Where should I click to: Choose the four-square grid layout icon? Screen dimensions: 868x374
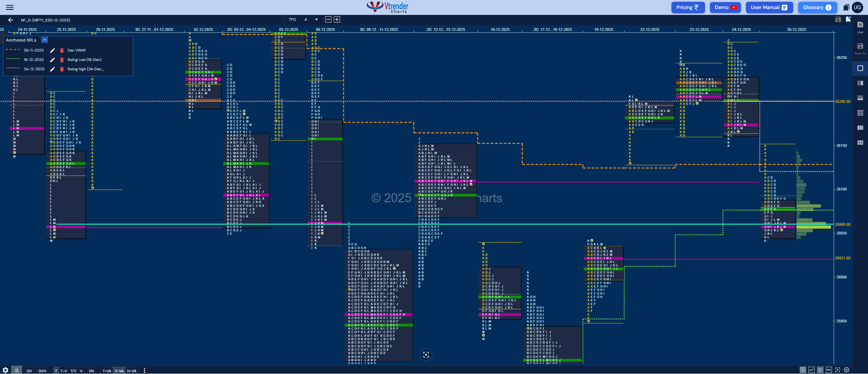(860, 113)
